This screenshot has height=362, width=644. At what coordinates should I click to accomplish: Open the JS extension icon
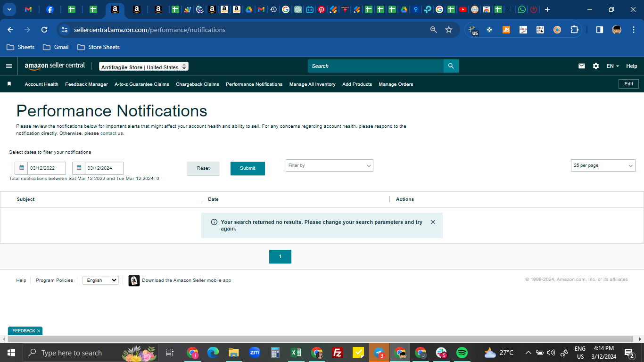click(x=506, y=30)
